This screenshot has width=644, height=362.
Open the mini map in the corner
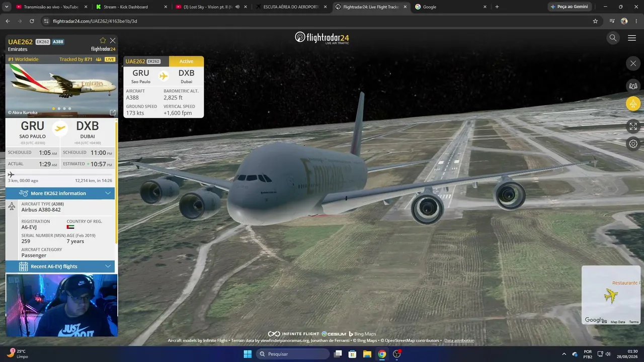[x=611, y=295]
